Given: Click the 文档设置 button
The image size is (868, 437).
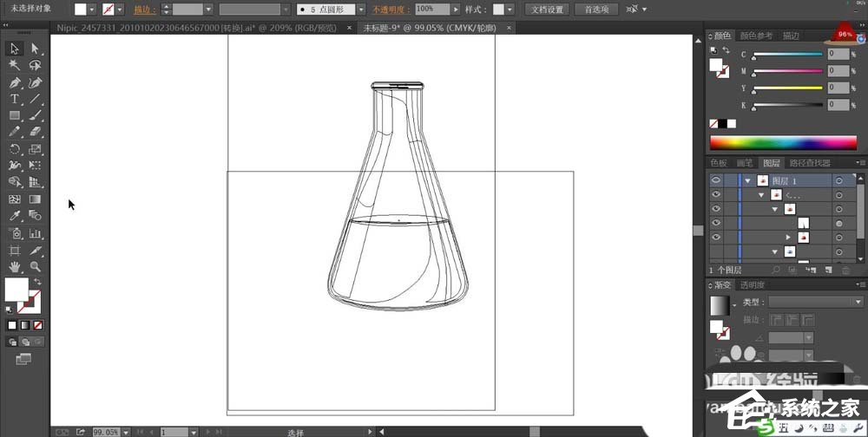Looking at the screenshot, I should pyautogui.click(x=547, y=10).
